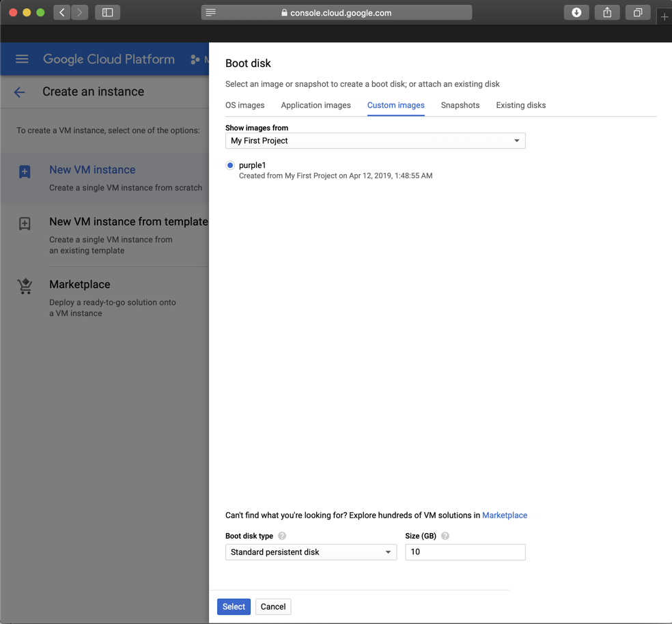Open help tooltip for Boot disk type
672x624 pixels.
[x=282, y=536]
